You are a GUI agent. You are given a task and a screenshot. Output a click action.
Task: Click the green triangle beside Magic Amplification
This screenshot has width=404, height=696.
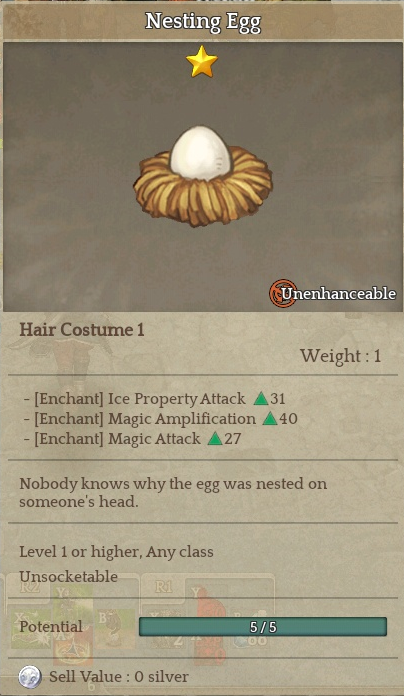pos(269,419)
